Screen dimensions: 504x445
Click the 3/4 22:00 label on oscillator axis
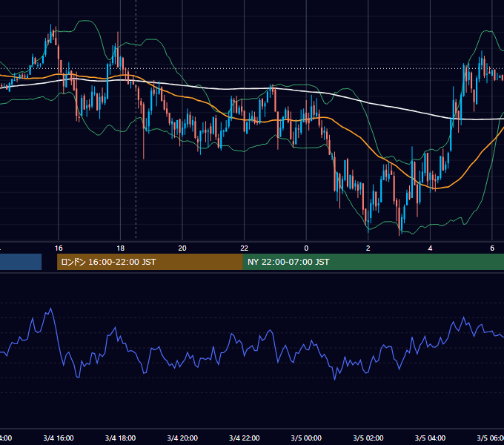pyautogui.click(x=245, y=438)
